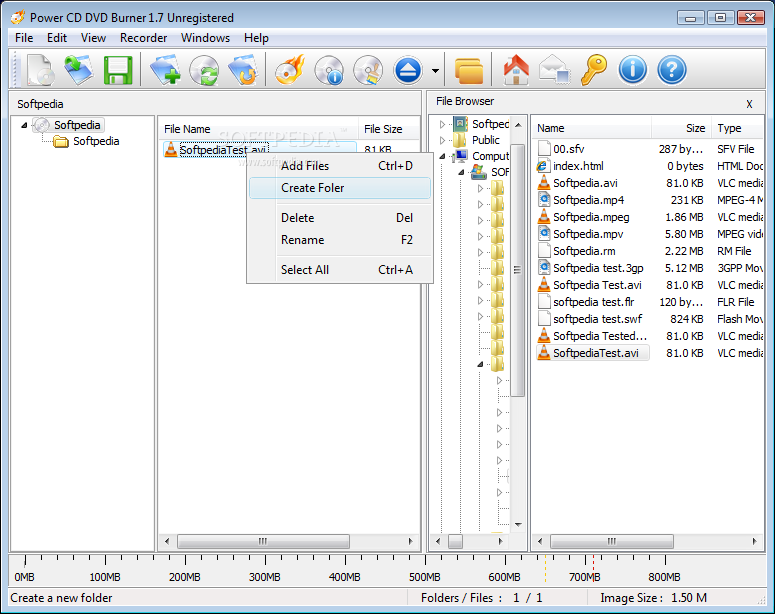Click the Size column header in File Browser
The image size is (775, 614).
point(682,129)
